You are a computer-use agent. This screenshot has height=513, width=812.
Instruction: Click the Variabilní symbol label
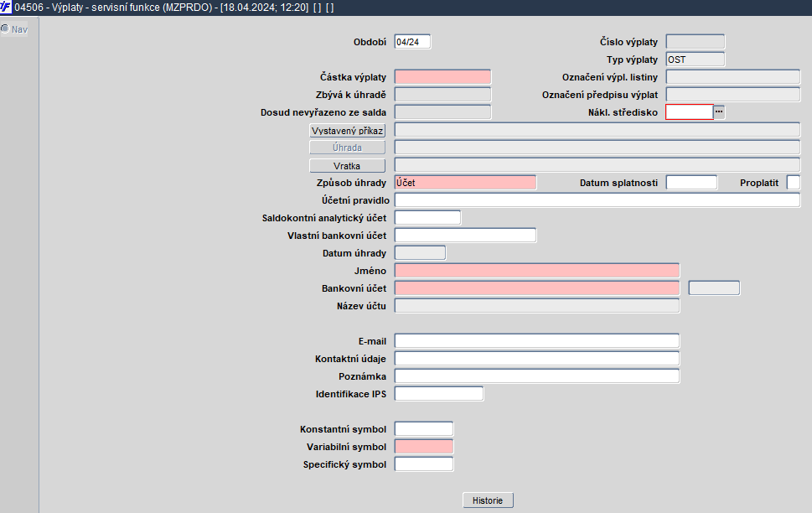tap(346, 447)
